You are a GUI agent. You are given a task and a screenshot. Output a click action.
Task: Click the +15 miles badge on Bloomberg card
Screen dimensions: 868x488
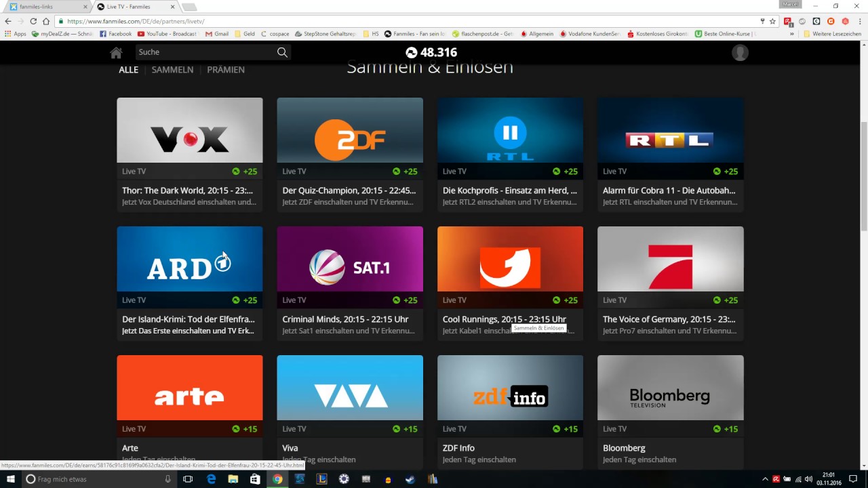pos(726,429)
